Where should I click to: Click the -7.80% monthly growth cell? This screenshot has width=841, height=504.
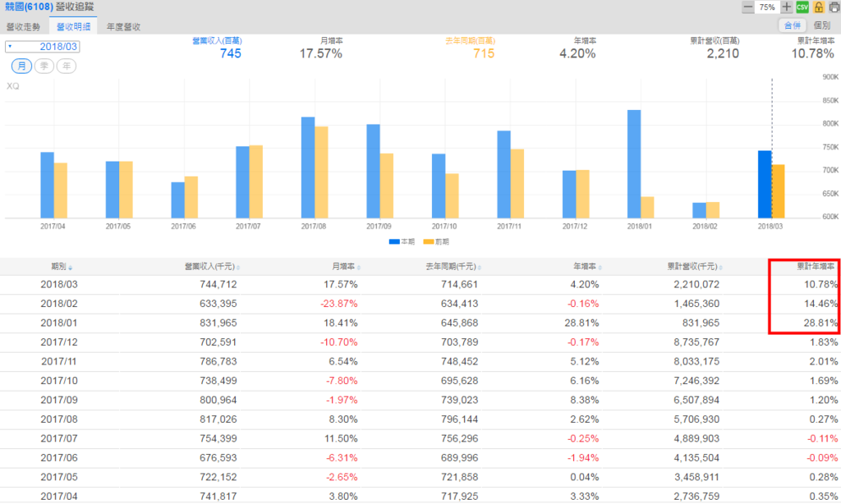coord(342,381)
